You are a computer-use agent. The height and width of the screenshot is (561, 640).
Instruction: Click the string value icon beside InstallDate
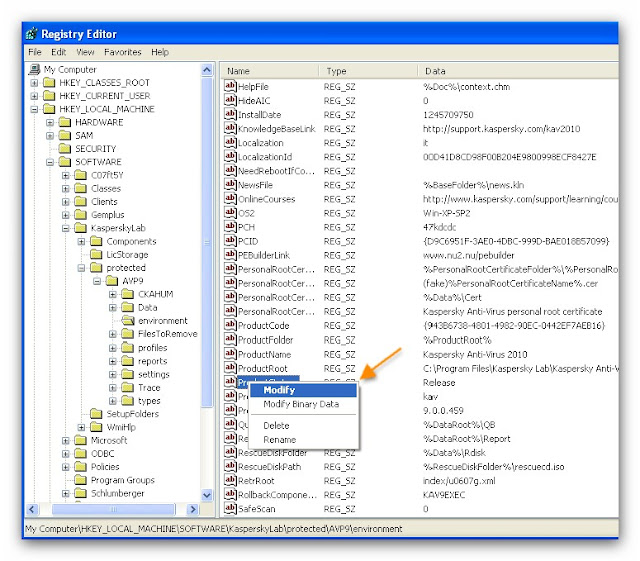click(x=230, y=114)
